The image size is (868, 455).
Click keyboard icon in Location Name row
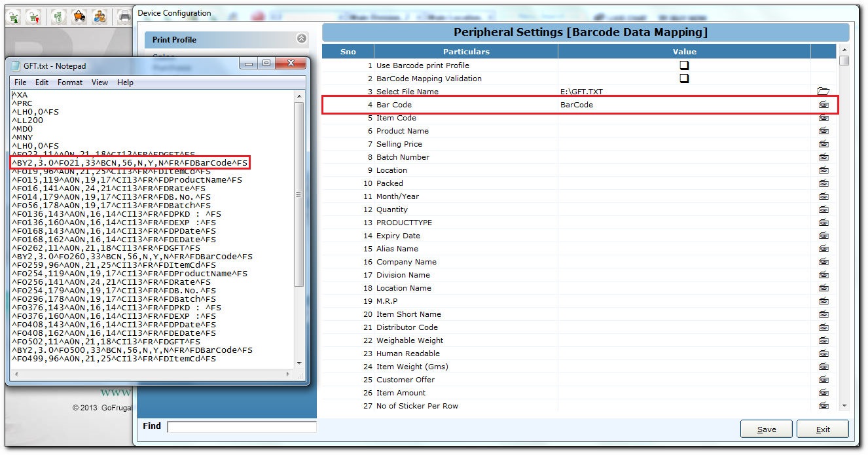pyautogui.click(x=823, y=288)
